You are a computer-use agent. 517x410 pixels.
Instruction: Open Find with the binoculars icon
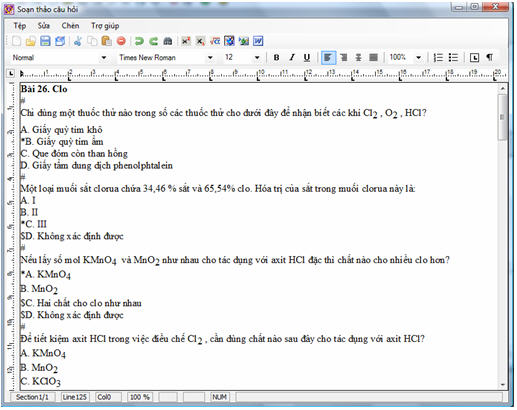168,41
